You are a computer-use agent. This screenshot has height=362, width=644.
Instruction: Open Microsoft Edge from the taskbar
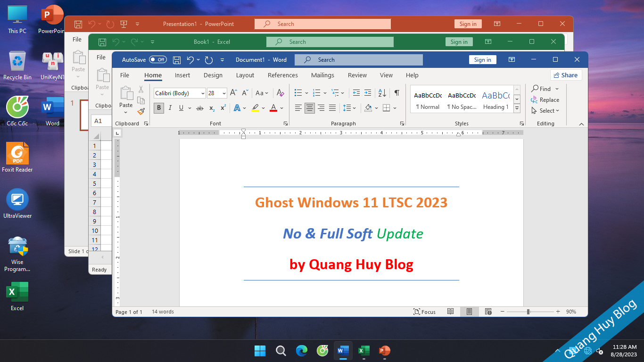click(302, 351)
